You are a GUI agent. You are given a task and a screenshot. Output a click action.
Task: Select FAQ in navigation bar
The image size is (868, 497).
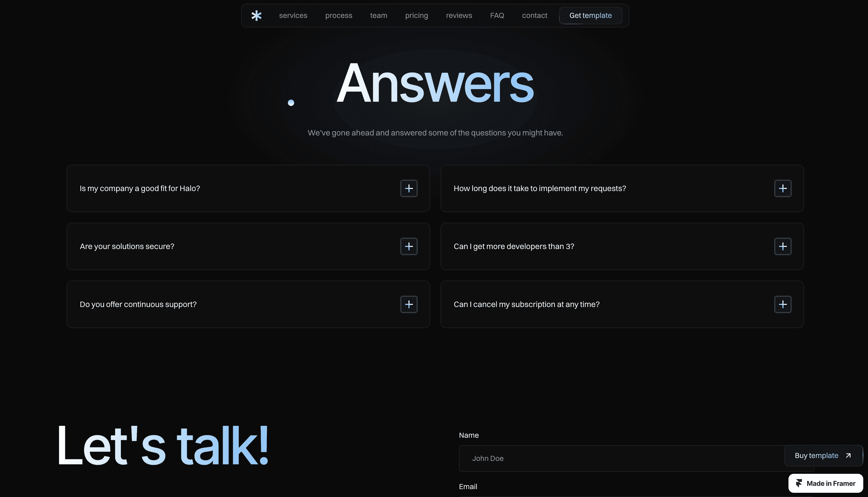497,16
